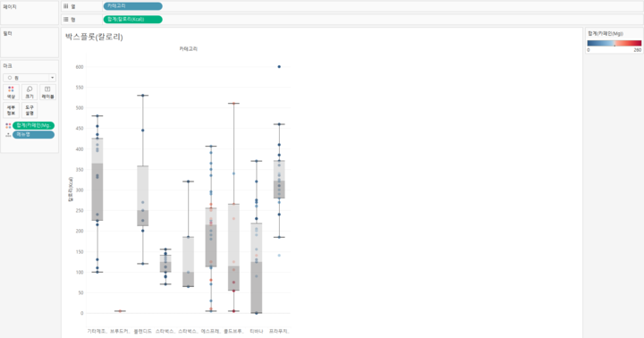Click the 합계(카페인(Mg.. pill in marks card
Viewport: 644px width, 338px height.
point(33,126)
